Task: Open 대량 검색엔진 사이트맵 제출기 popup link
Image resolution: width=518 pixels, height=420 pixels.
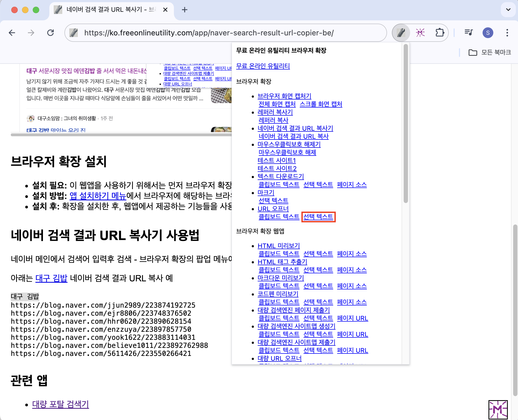Action: pyautogui.click(x=297, y=342)
